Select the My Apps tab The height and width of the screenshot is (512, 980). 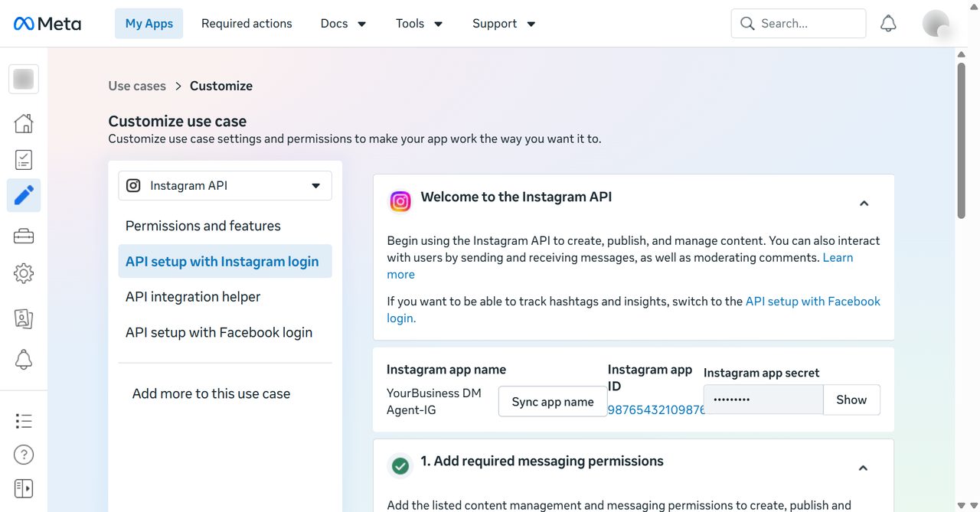point(149,24)
